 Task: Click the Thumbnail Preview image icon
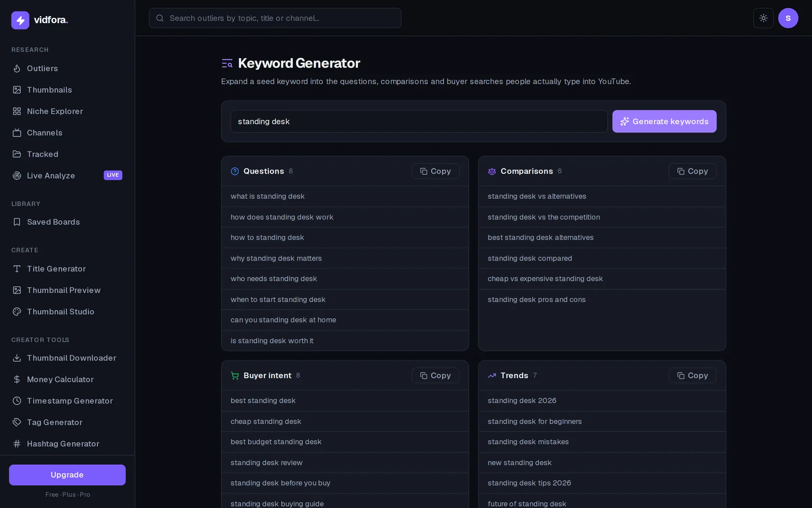pyautogui.click(x=17, y=290)
